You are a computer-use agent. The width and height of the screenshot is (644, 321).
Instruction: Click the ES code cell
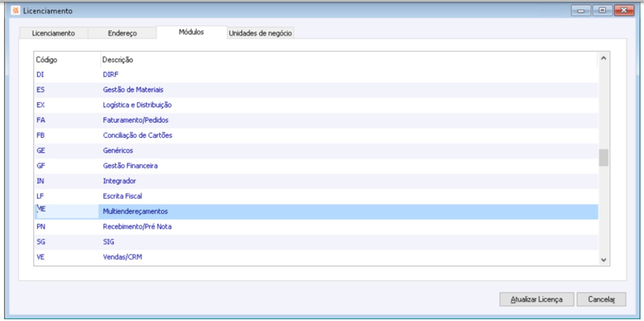pyautogui.click(x=66, y=90)
